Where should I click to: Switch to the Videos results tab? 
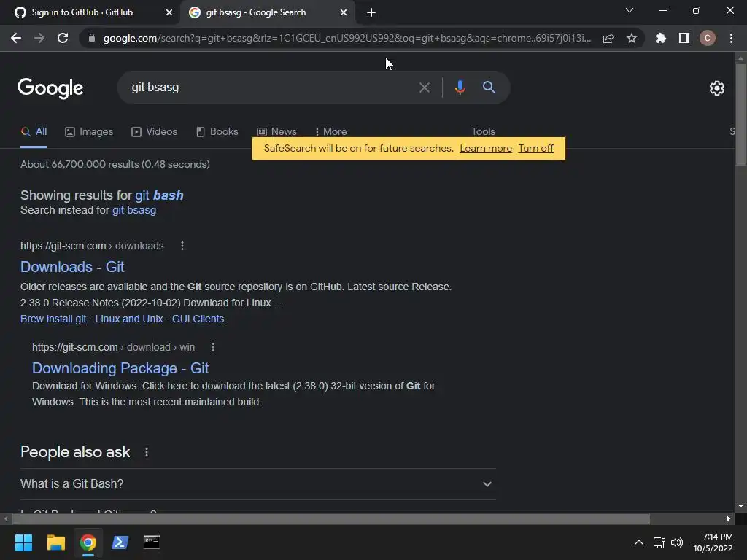[155, 131]
